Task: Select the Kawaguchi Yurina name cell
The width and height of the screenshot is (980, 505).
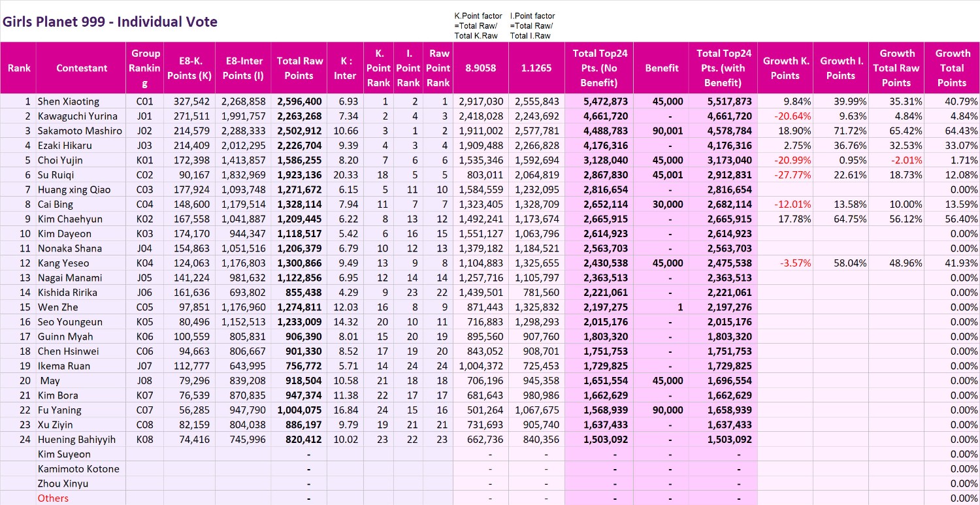Action: pyautogui.click(x=81, y=116)
